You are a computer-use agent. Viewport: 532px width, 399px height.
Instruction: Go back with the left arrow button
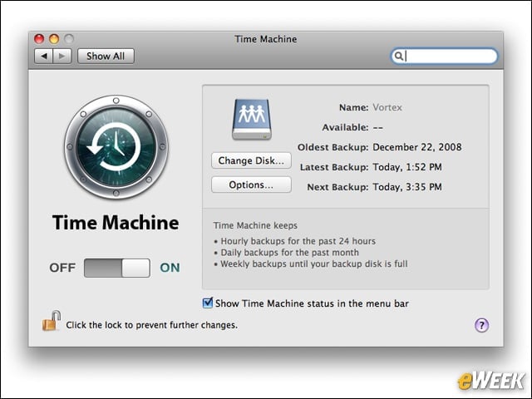44,56
